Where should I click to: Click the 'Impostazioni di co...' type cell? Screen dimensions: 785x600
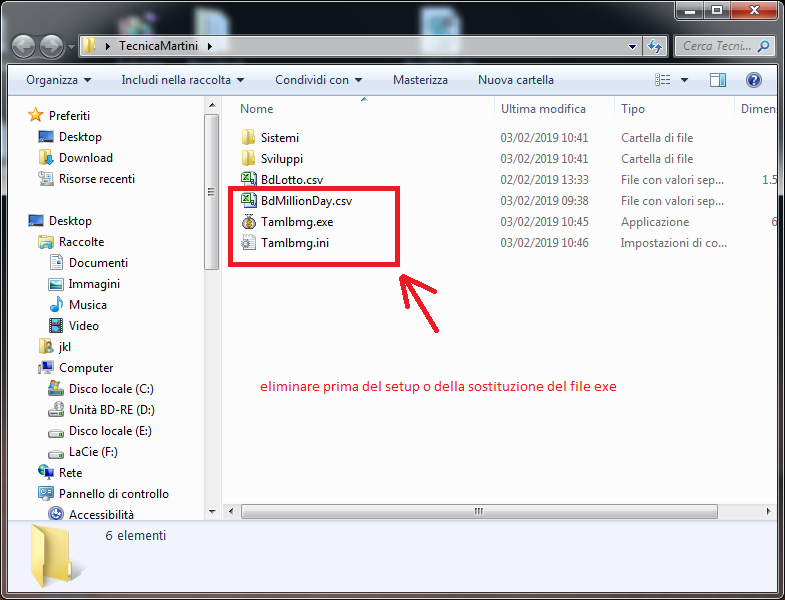[673, 243]
